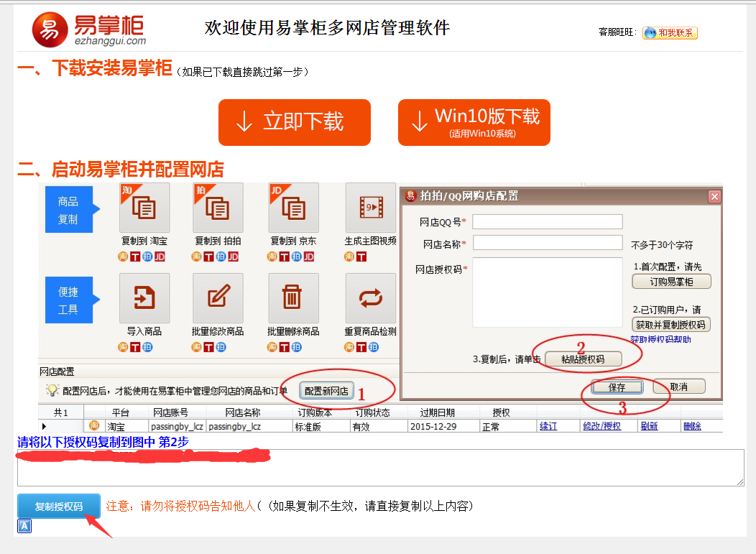Viewport: 756px width, 554px height.
Task: Click the Tmall badge under 复制到淘宝
Action: click(135, 257)
